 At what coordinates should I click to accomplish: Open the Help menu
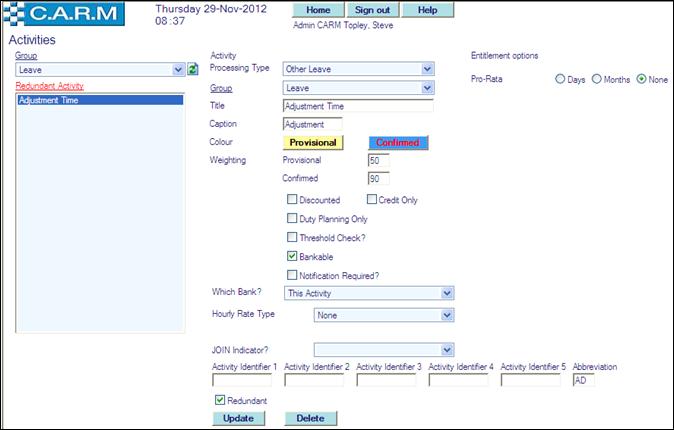(x=427, y=10)
